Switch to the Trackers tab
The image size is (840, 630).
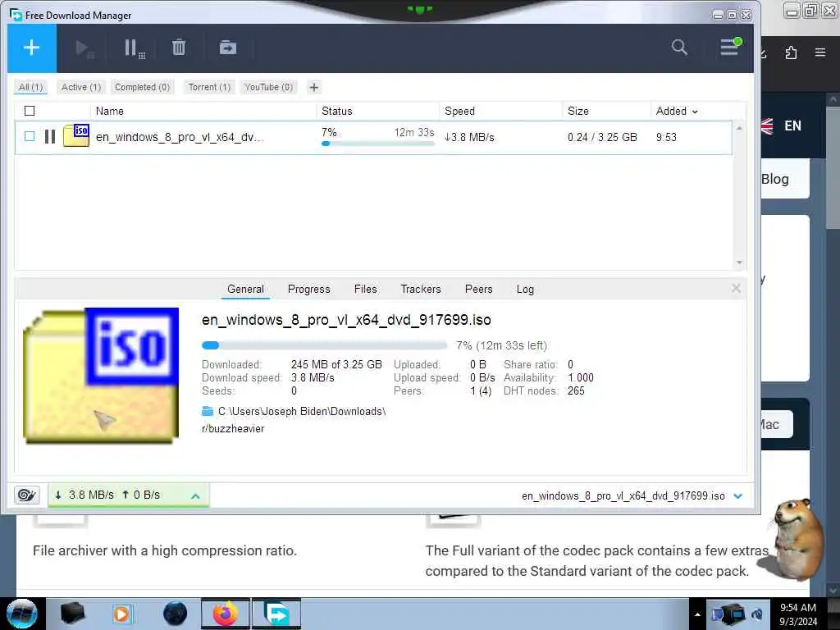pyautogui.click(x=421, y=290)
